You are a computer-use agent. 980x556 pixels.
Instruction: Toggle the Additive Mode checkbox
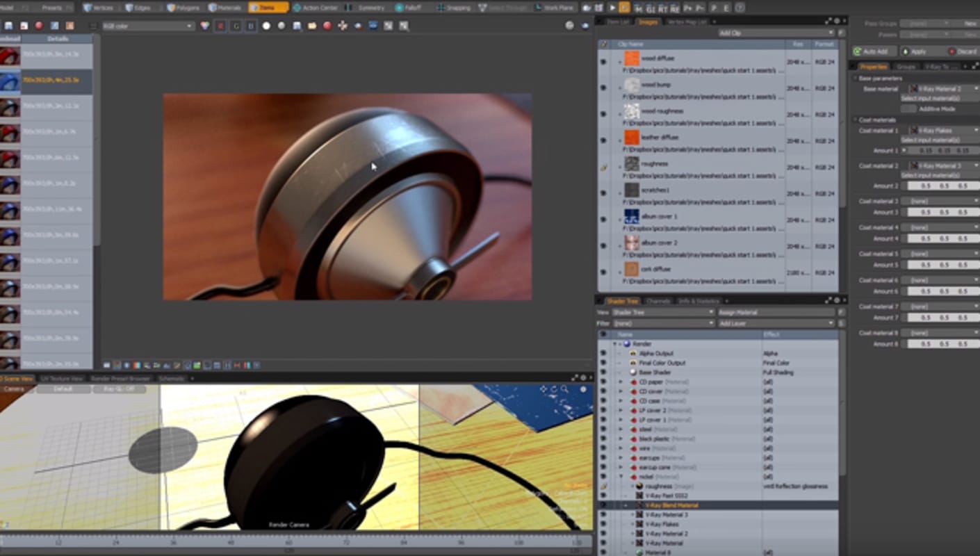pyautogui.click(x=908, y=108)
